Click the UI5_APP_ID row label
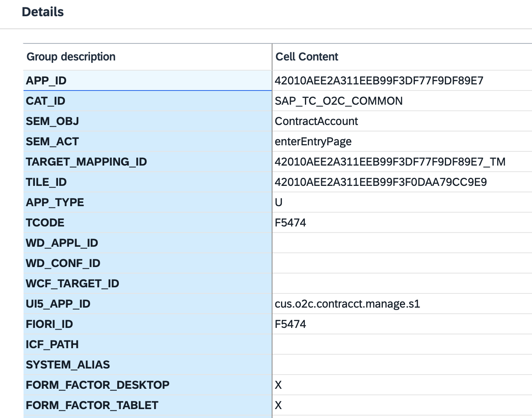 [148, 304]
